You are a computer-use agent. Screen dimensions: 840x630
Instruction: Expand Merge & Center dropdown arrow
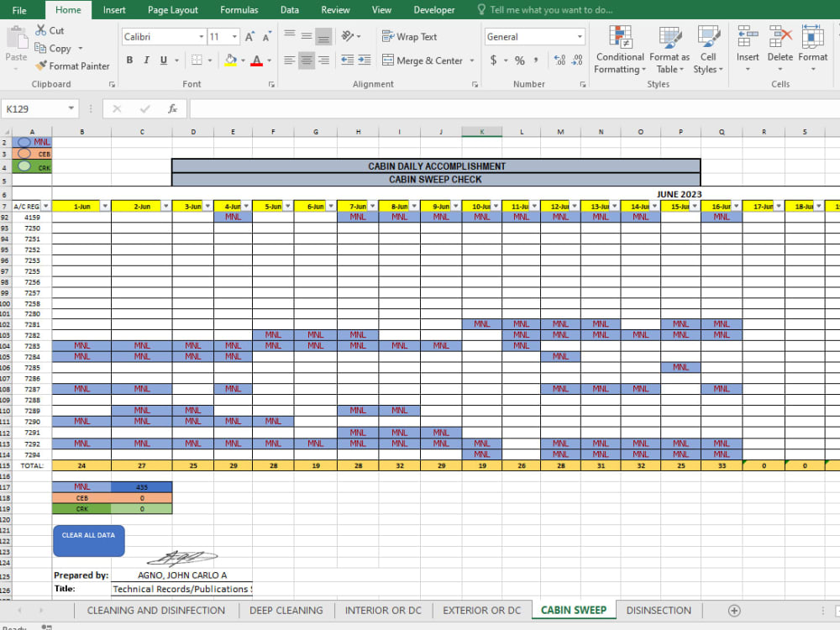click(x=472, y=60)
